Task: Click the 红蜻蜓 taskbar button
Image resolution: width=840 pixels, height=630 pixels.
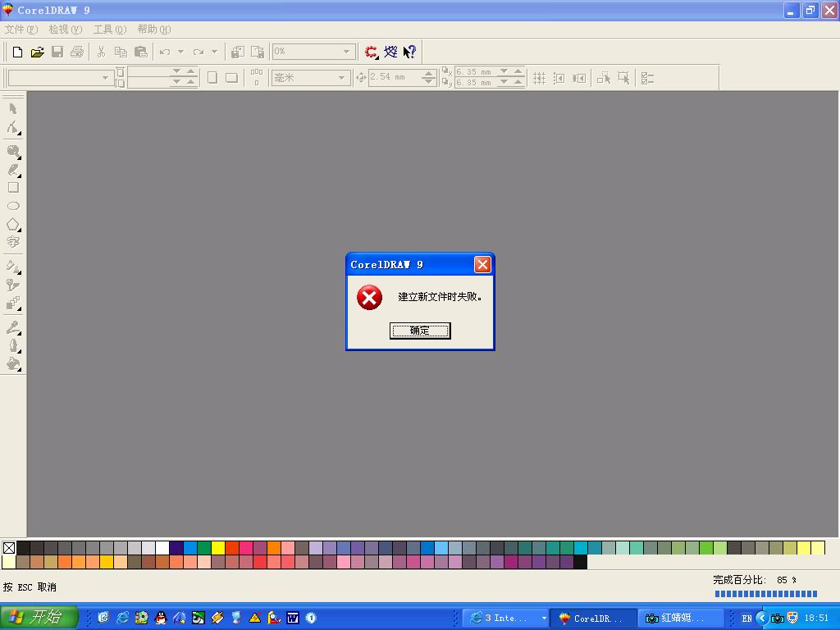Action: (x=680, y=619)
